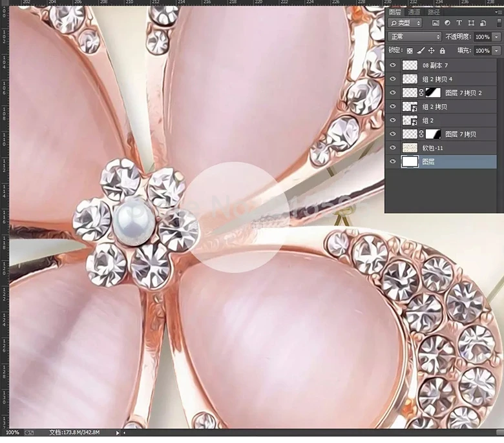
Task: Filter layers by adjustment layer icon
Action: [x=447, y=23]
